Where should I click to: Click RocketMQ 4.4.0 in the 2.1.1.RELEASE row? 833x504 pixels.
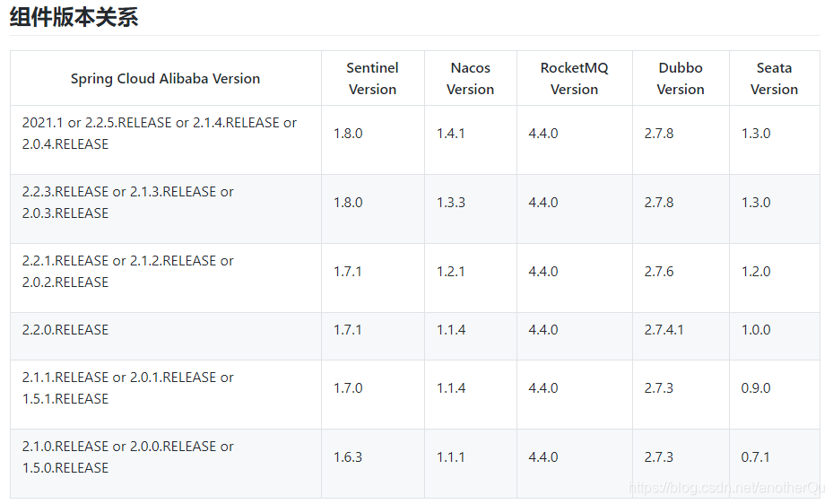pyautogui.click(x=574, y=395)
